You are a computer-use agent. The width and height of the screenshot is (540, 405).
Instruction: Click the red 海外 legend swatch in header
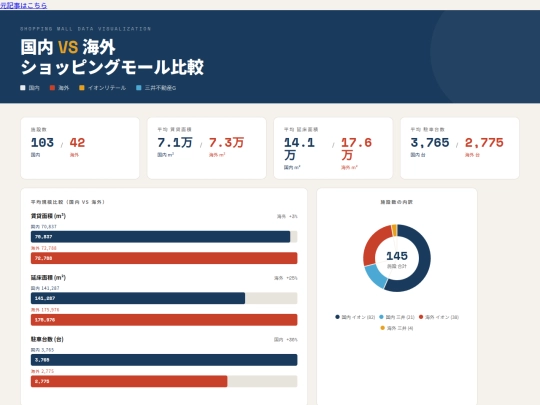[x=52, y=88]
